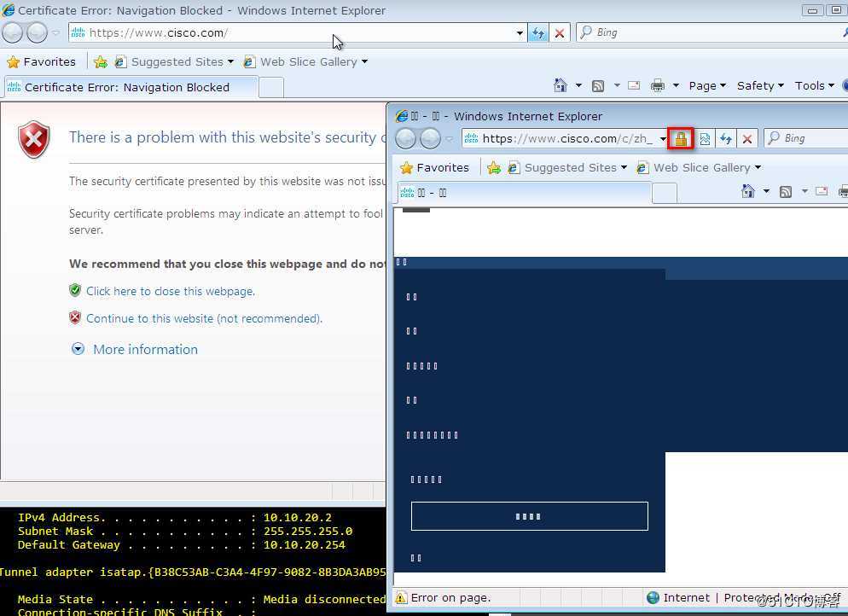
Task: Open Web Slice Gallery in the Certificate Error window
Action: 305,61
